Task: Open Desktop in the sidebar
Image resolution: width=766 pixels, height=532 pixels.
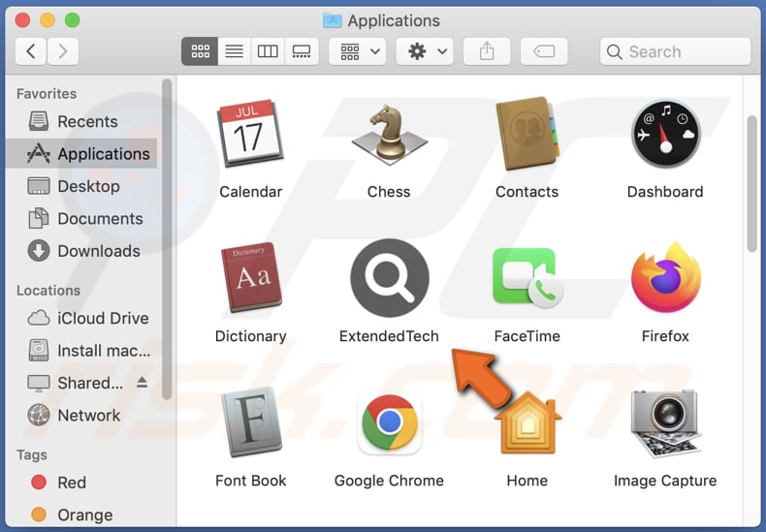Action: (80, 186)
